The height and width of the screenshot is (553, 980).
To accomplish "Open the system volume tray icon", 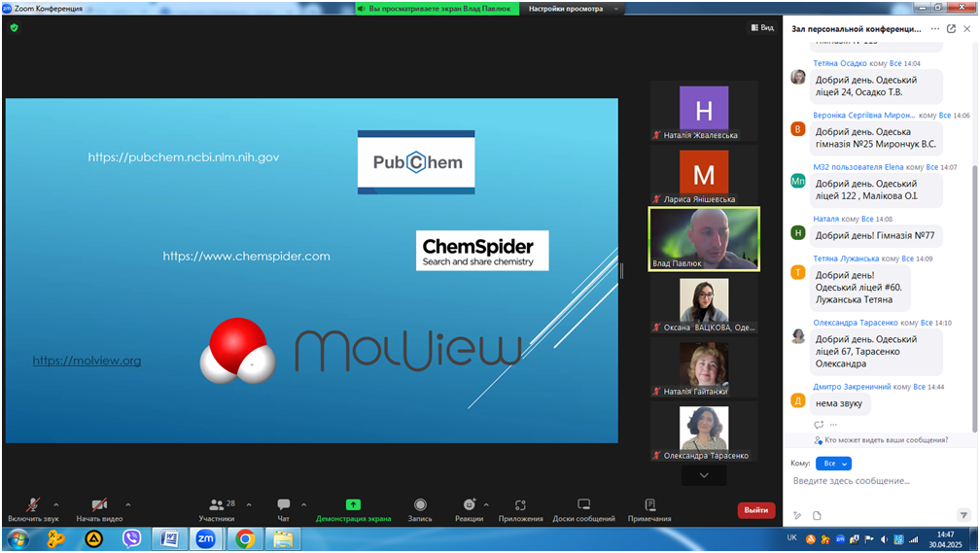I will 884,539.
